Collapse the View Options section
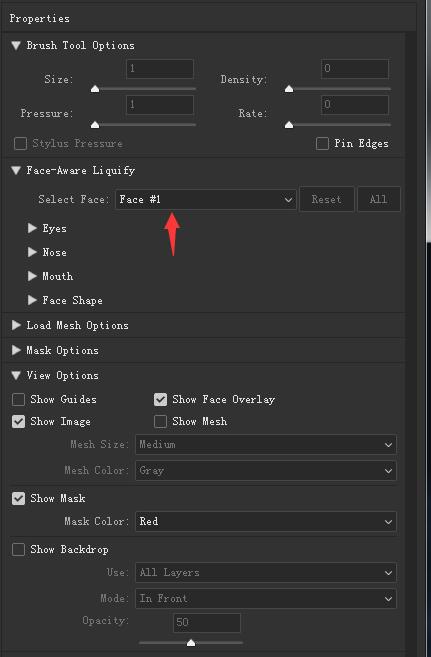The width and height of the screenshot is (431, 657). (x=16, y=375)
